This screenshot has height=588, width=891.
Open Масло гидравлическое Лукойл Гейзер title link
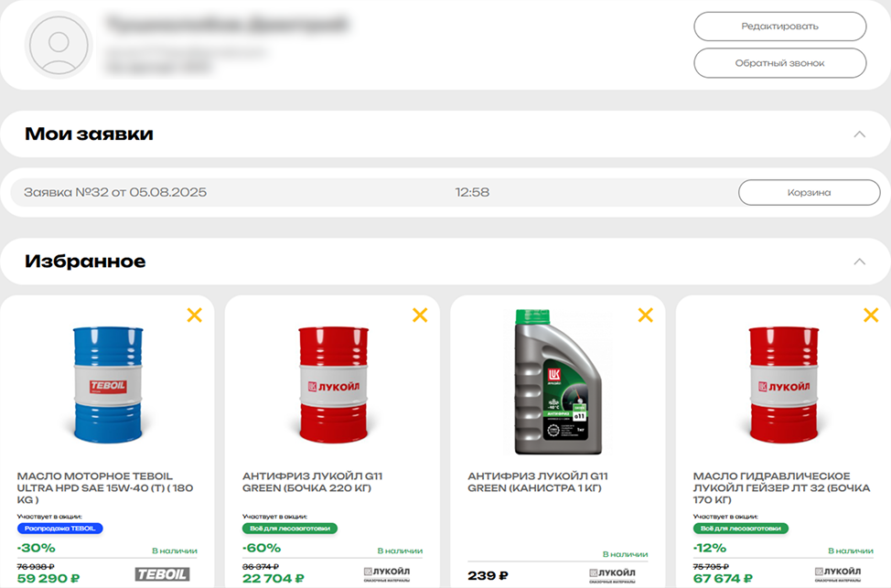[x=771, y=488]
